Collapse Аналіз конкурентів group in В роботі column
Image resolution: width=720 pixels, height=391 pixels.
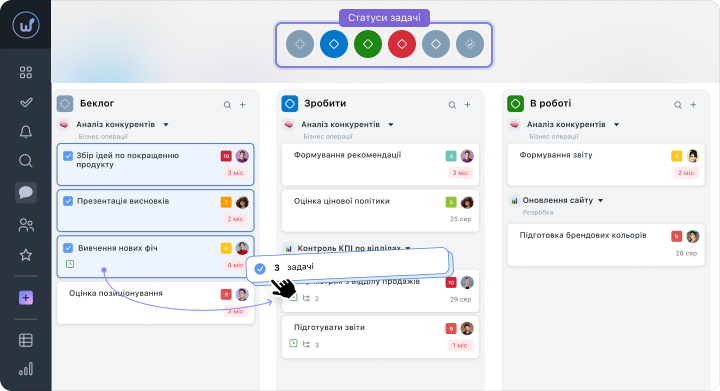point(616,124)
